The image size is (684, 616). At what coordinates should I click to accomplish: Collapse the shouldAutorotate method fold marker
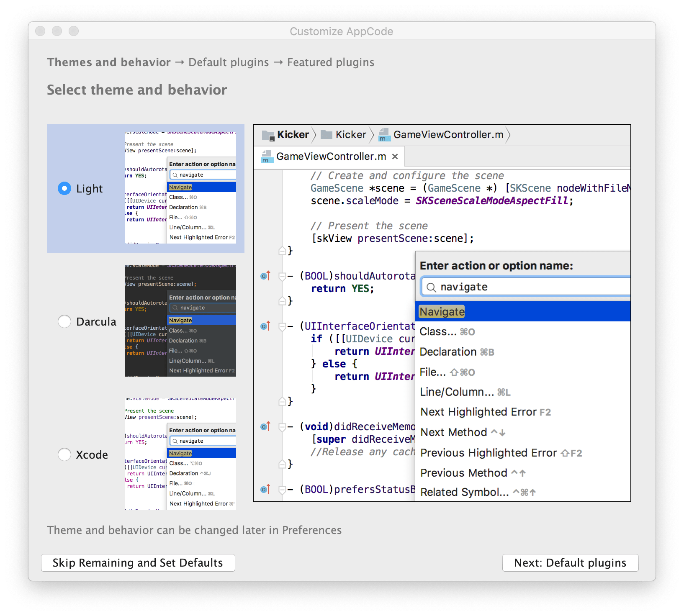[282, 276]
